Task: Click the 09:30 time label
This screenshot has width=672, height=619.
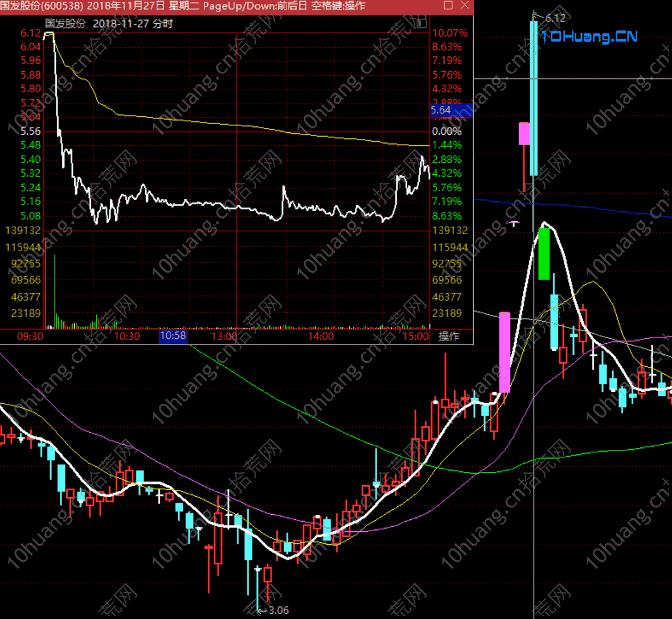Action: 30,336
